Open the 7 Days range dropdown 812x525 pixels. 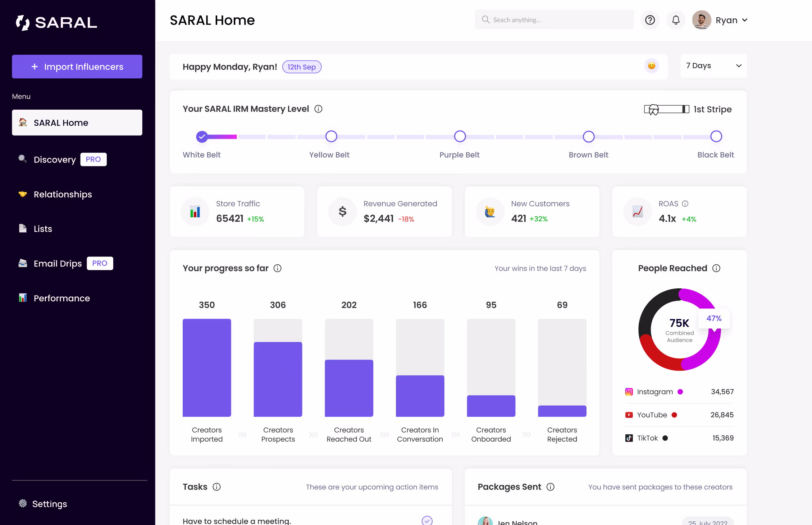(x=713, y=66)
